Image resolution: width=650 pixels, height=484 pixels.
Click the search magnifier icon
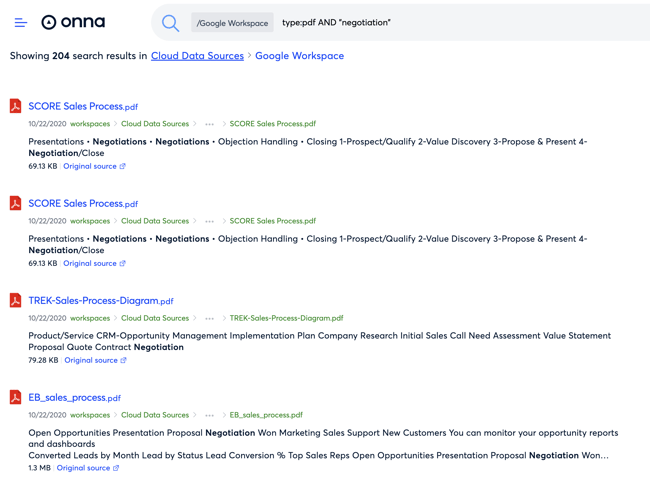(170, 23)
